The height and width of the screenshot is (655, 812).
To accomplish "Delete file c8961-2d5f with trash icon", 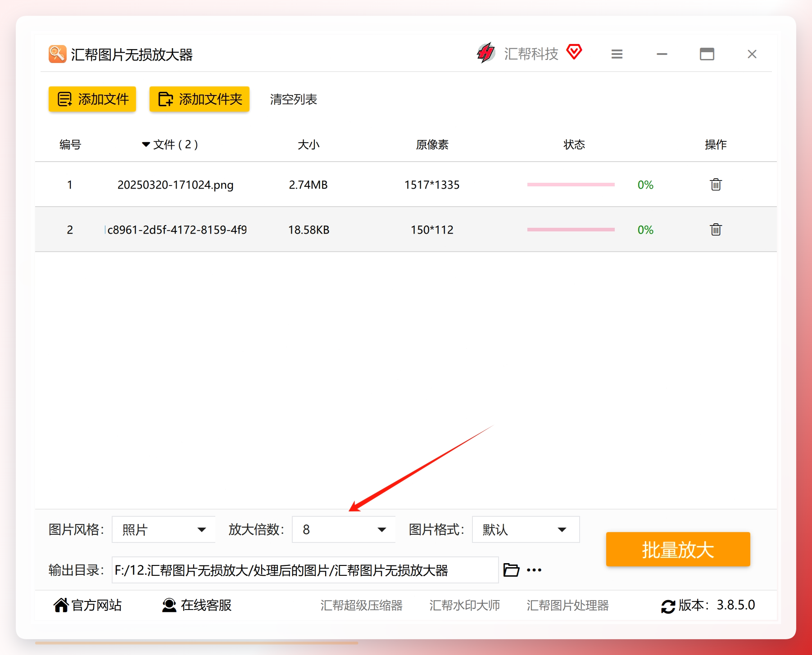I will pyautogui.click(x=716, y=230).
